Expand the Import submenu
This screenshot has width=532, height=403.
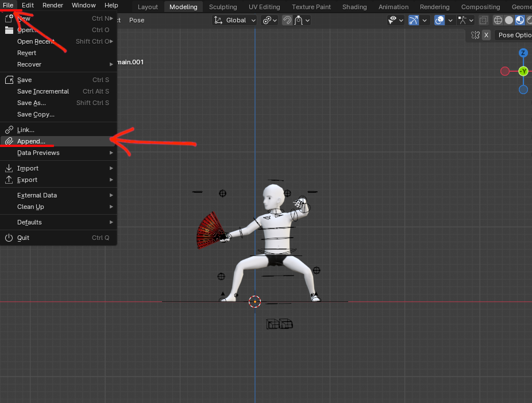click(28, 168)
